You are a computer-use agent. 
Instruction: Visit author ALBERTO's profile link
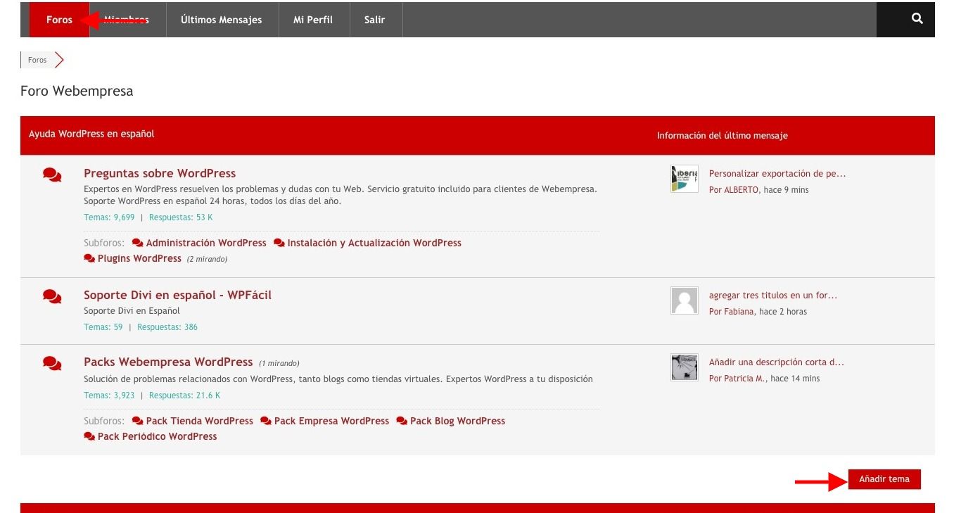(x=742, y=190)
